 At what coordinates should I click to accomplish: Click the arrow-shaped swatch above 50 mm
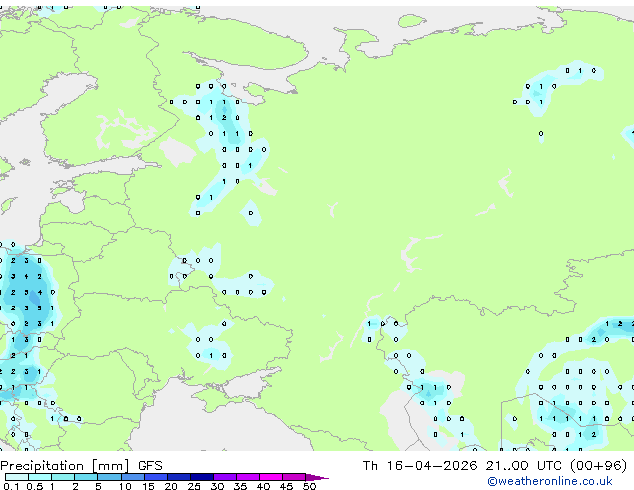[x=317, y=478]
